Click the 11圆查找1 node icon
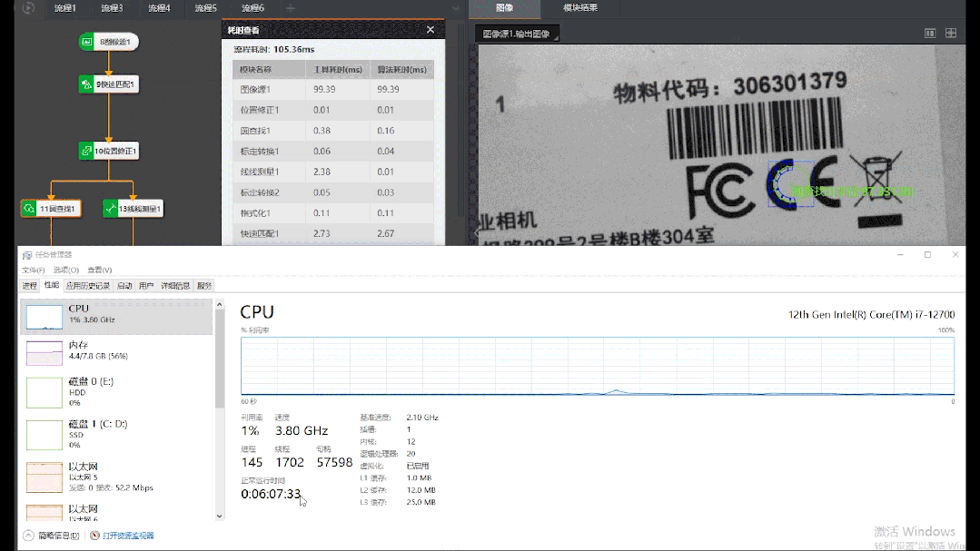The height and width of the screenshot is (551, 980). [x=29, y=209]
